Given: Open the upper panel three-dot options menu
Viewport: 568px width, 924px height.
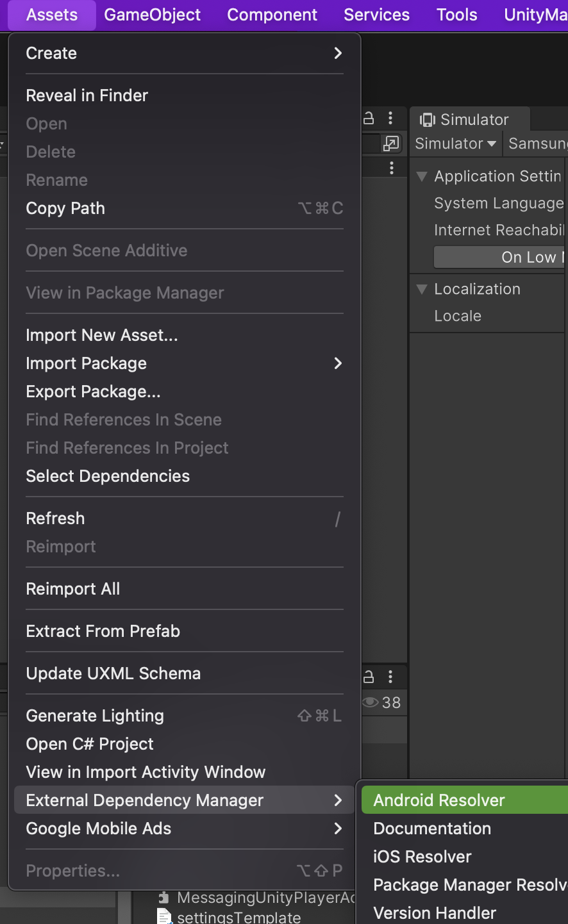Looking at the screenshot, I should pyautogui.click(x=390, y=118).
